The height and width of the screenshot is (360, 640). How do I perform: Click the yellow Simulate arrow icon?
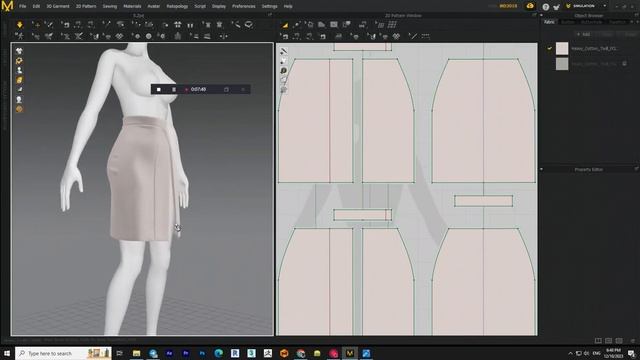(x=20, y=25)
